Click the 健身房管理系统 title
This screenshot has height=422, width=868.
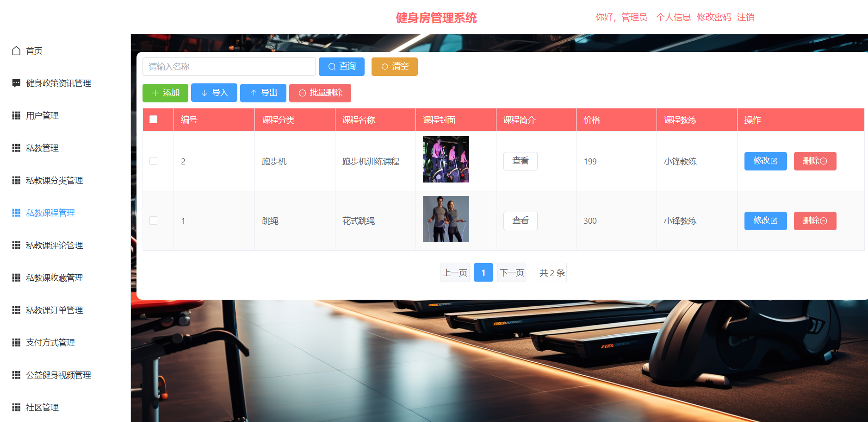pos(436,18)
